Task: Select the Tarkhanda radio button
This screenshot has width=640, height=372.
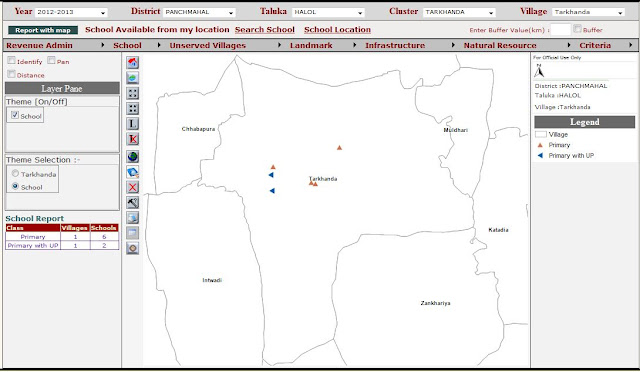Action: tap(16, 174)
